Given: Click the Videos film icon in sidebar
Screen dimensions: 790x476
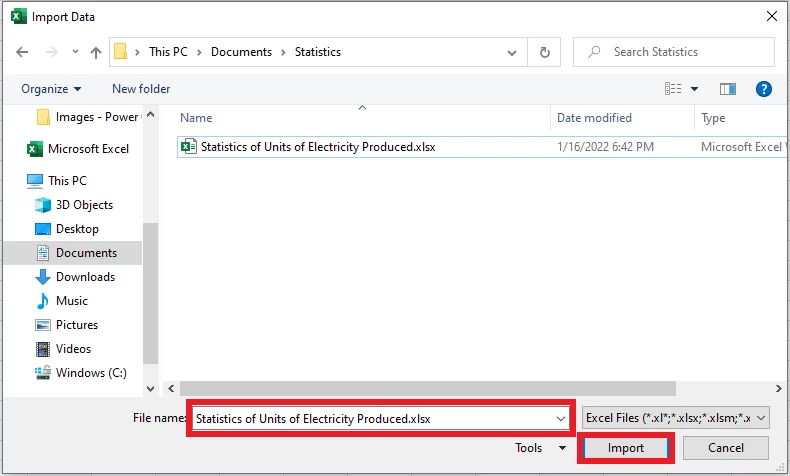Looking at the screenshot, I should click(x=43, y=349).
